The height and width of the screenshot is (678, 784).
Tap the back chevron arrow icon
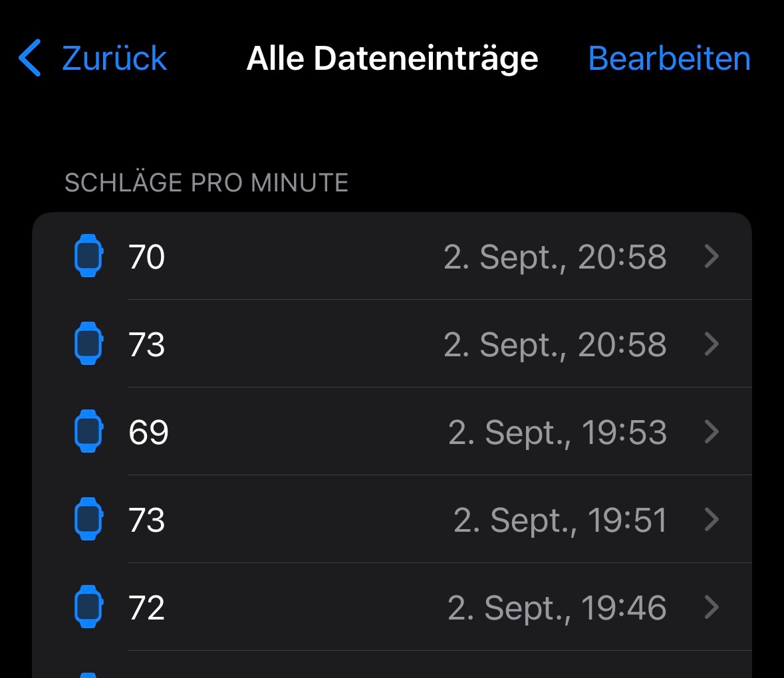[30, 58]
